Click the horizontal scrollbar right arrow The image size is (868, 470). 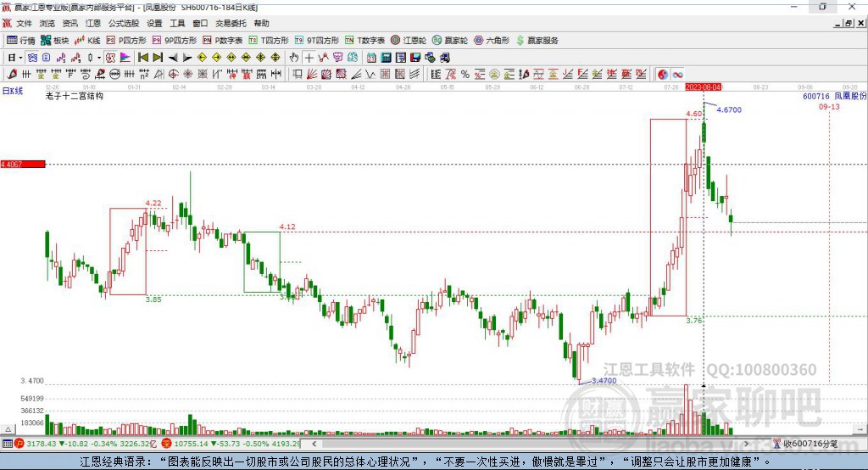click(746, 444)
